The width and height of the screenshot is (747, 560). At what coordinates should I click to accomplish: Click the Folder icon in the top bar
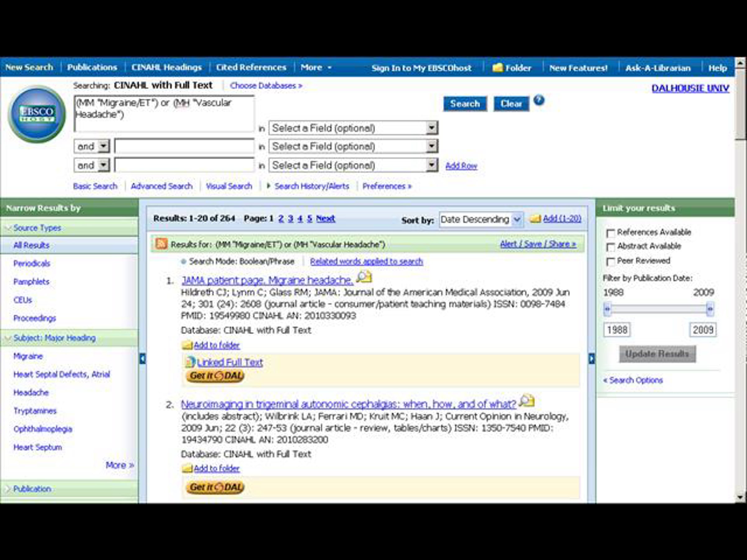(x=497, y=68)
